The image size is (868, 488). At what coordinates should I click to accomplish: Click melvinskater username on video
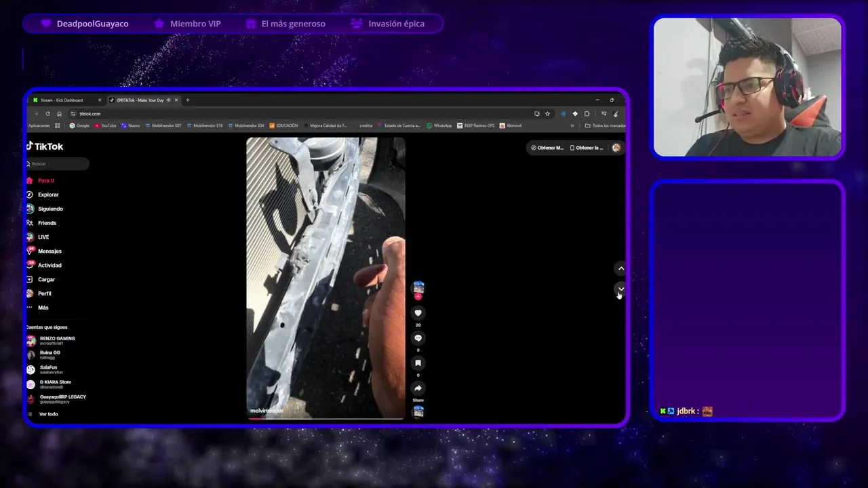point(267,411)
